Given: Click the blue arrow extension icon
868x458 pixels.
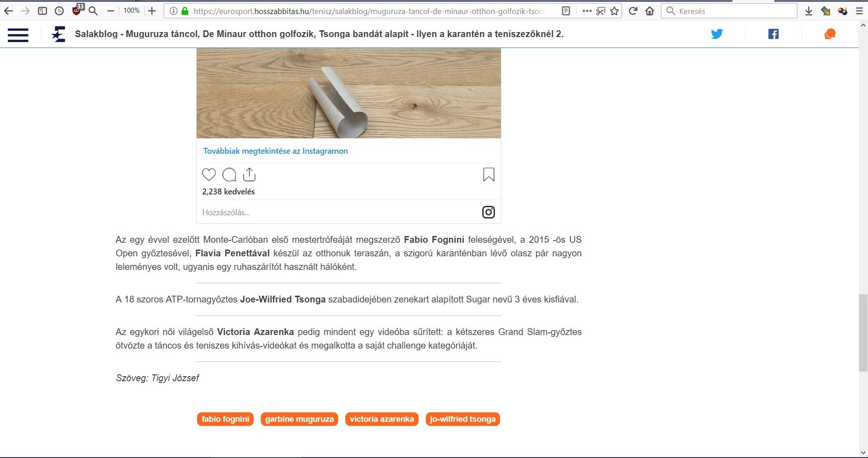Looking at the screenshot, I should (826, 11).
